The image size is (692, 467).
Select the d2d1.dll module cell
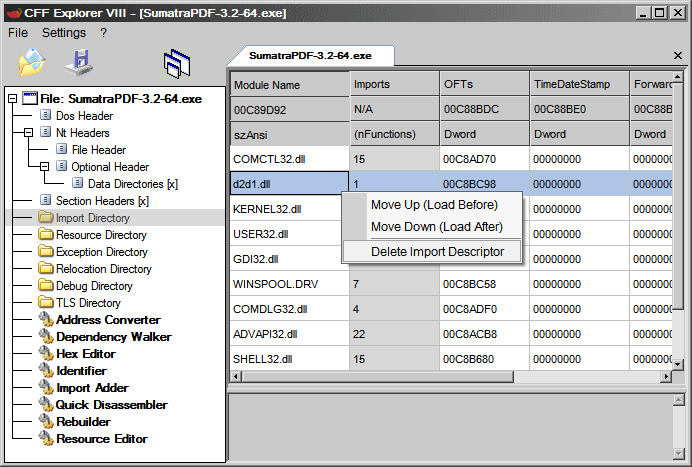(x=290, y=184)
